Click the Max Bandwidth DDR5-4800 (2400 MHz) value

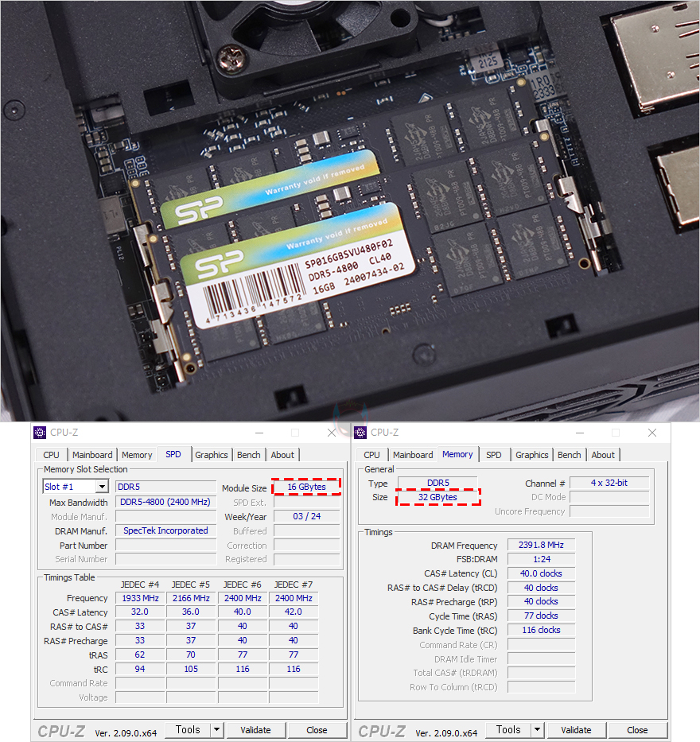point(165,502)
